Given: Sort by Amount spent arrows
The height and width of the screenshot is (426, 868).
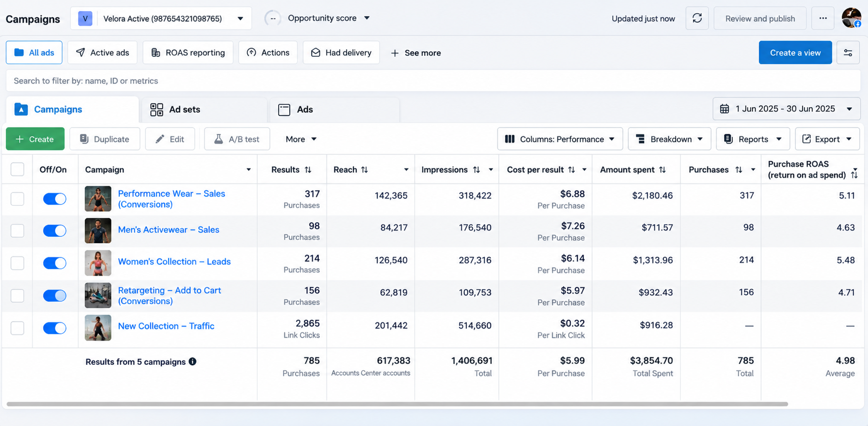Looking at the screenshot, I should click(663, 170).
